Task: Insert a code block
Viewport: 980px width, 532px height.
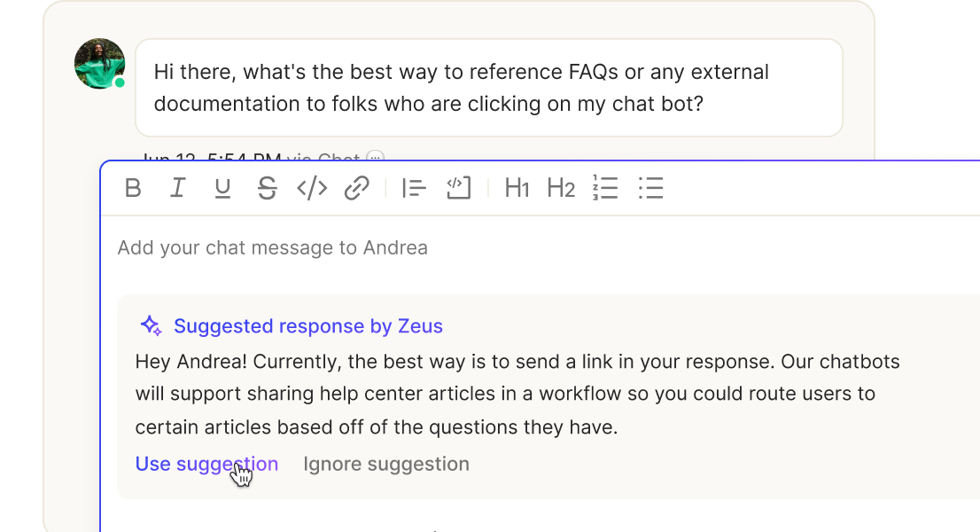Action: (x=458, y=188)
